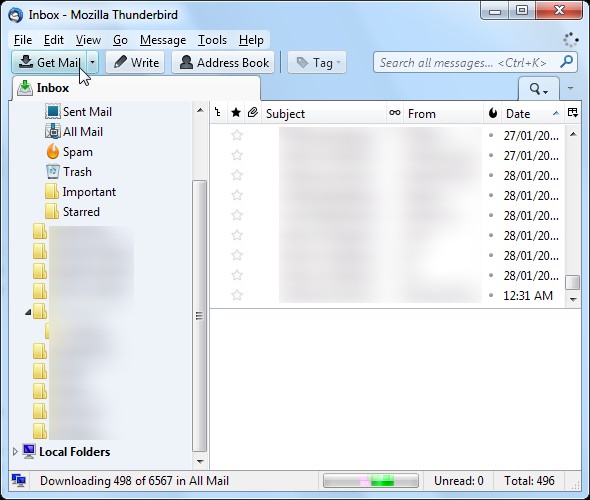Open the Tag dropdown button
The height and width of the screenshot is (500, 590).
(x=317, y=62)
